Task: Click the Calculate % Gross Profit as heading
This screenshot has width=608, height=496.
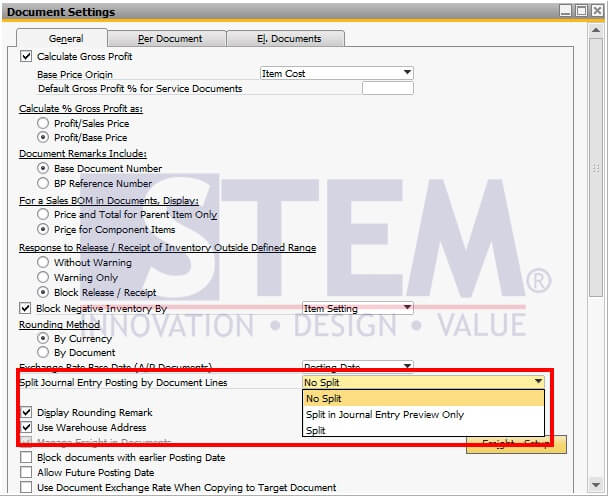Action: [x=81, y=109]
